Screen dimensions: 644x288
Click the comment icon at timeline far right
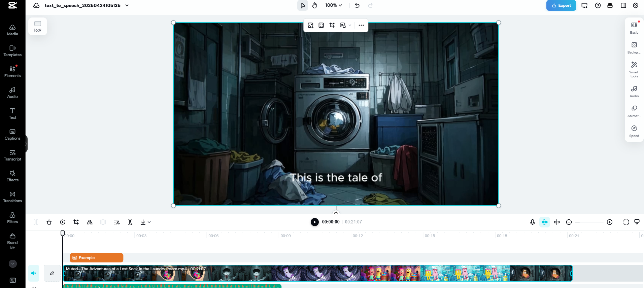637,222
